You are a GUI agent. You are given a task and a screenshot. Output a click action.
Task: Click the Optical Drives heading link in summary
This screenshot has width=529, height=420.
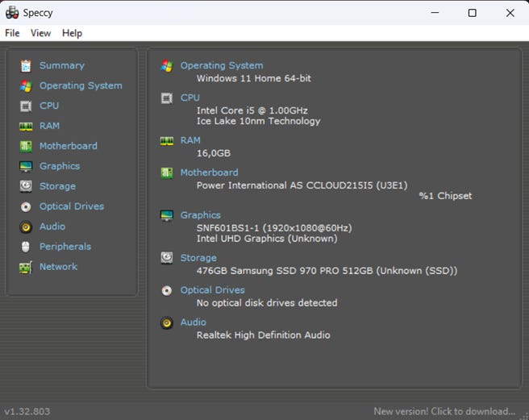212,289
